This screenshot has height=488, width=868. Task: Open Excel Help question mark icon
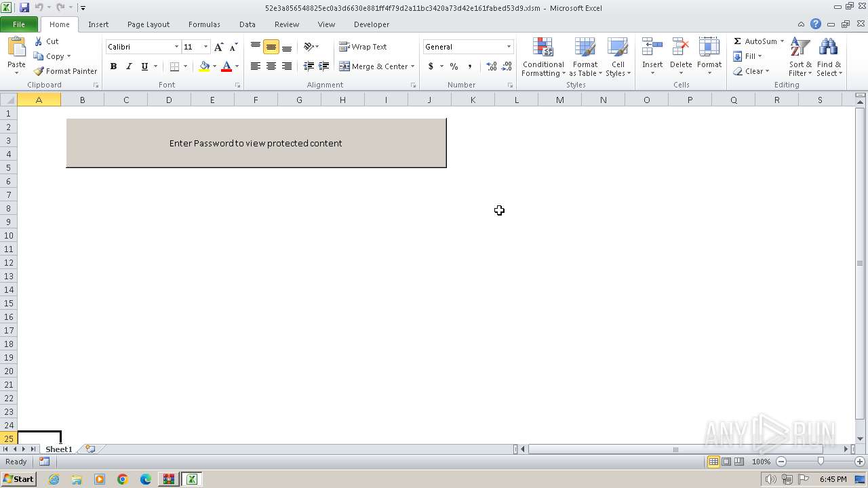click(x=816, y=24)
